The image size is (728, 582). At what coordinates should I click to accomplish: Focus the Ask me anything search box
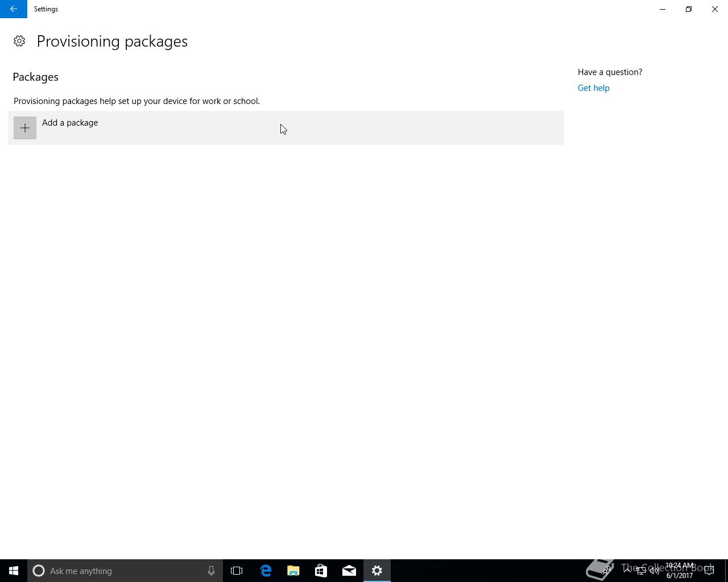click(x=125, y=571)
